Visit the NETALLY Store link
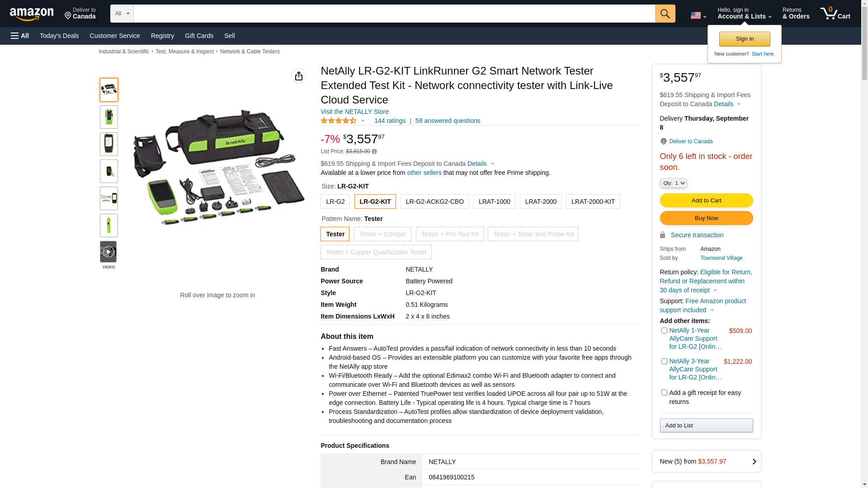 coord(354,112)
